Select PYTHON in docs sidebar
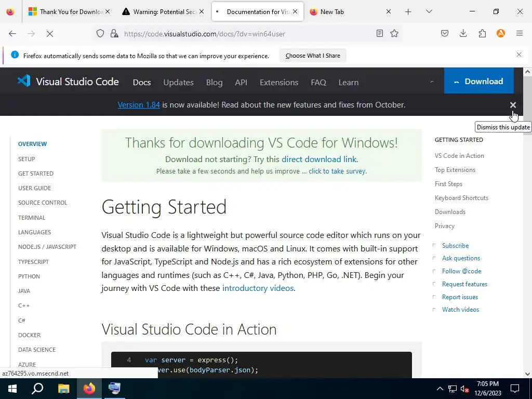The image size is (532, 399). coord(29,276)
